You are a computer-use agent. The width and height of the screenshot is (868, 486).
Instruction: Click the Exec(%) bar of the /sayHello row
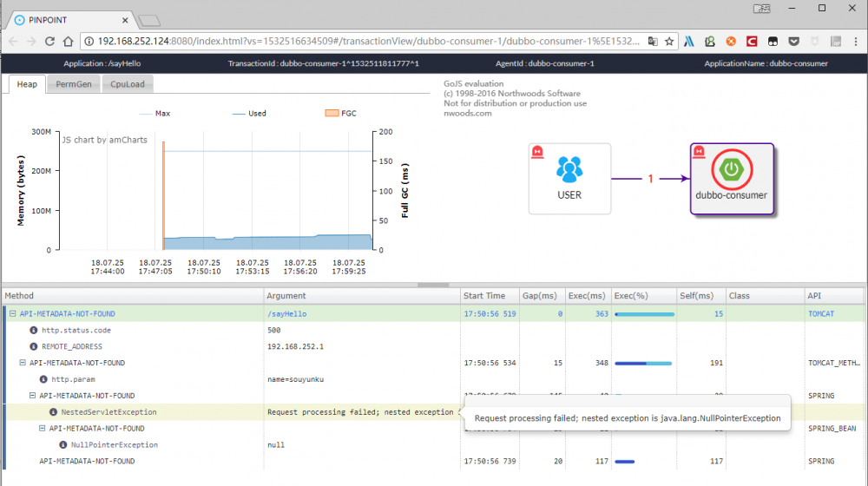coord(644,314)
